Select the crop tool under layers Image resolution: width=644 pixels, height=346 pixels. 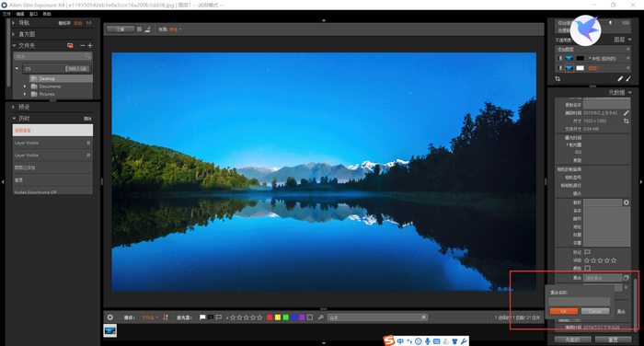[x=558, y=78]
